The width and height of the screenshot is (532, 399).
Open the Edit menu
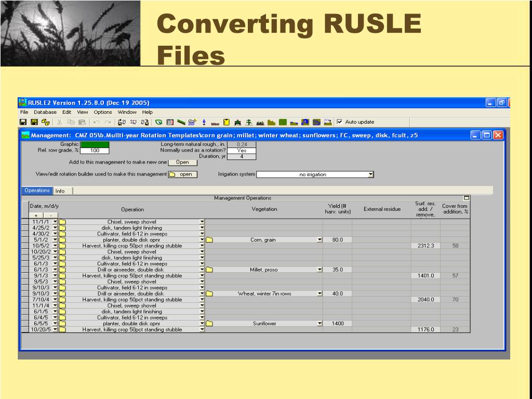tap(67, 112)
